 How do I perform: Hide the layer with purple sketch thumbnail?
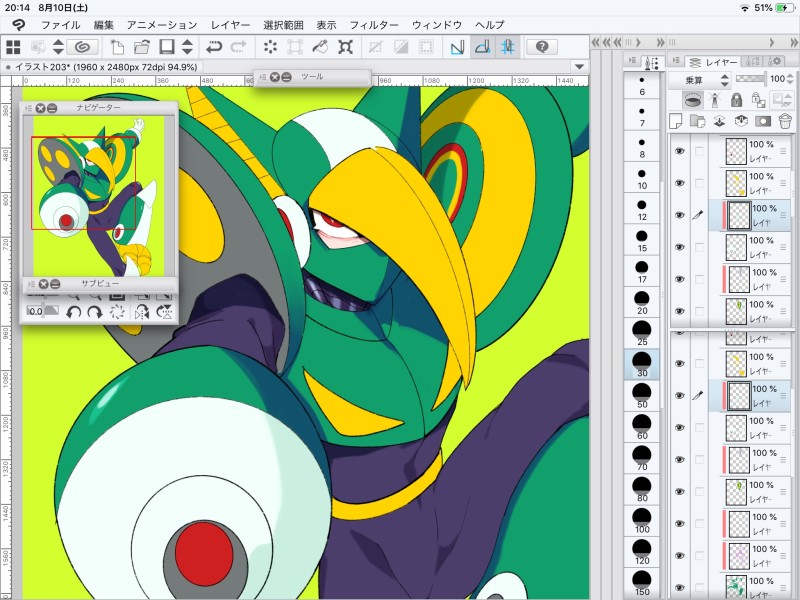[x=680, y=556]
